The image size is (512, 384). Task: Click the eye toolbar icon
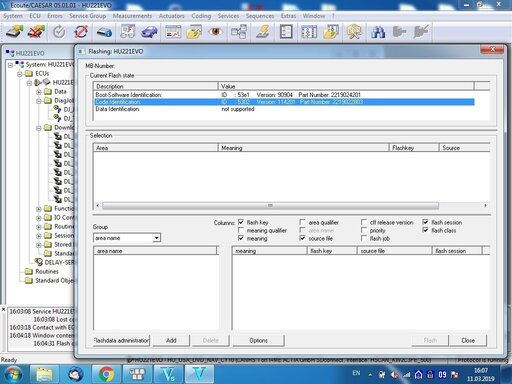pos(215,32)
